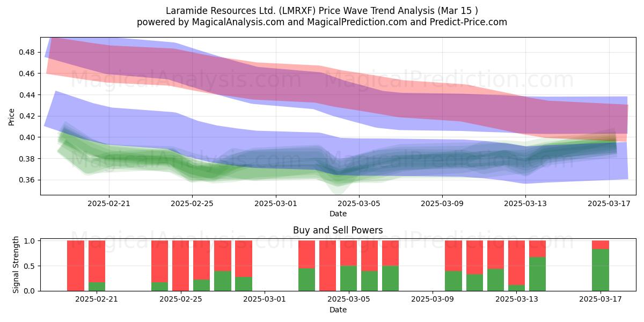Click 2025-03-17 date label under price chart
644x322 pixels.
click(609, 204)
